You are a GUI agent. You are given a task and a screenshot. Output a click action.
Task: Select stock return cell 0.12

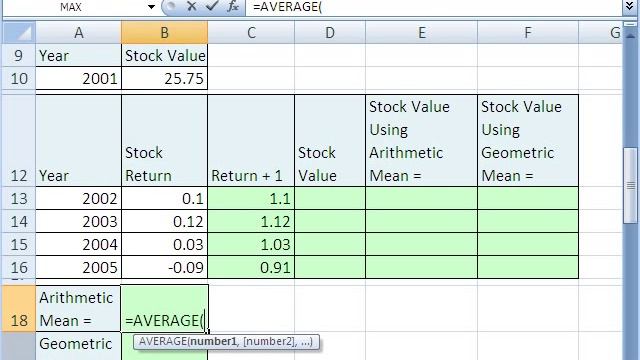coord(164,221)
